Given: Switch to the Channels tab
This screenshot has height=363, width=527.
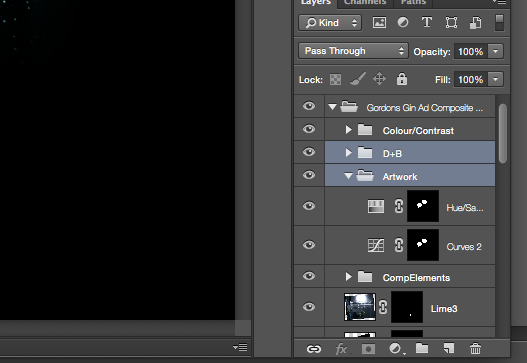Looking at the screenshot, I should click(365, 2).
